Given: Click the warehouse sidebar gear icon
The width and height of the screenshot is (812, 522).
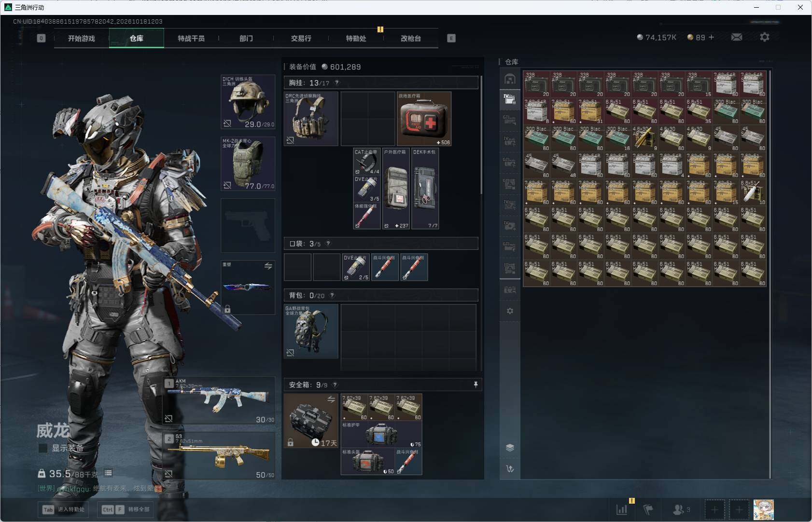Looking at the screenshot, I should (x=510, y=311).
